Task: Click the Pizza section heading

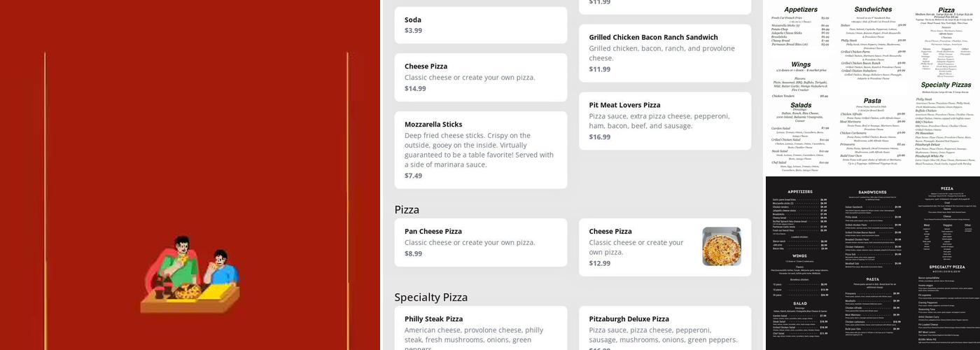Action: tap(407, 209)
